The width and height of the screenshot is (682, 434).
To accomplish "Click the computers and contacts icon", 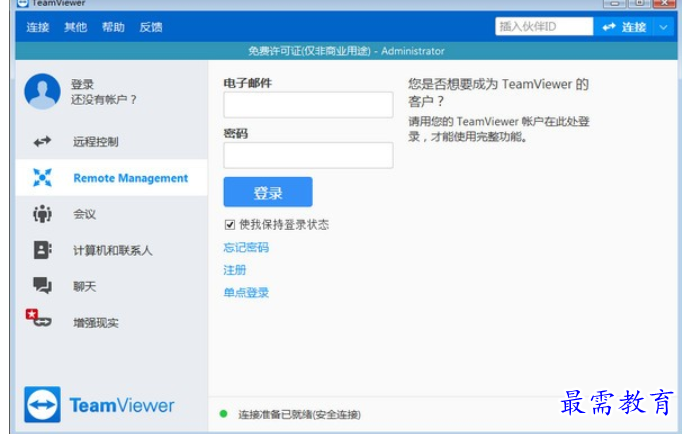I will pos(42,250).
